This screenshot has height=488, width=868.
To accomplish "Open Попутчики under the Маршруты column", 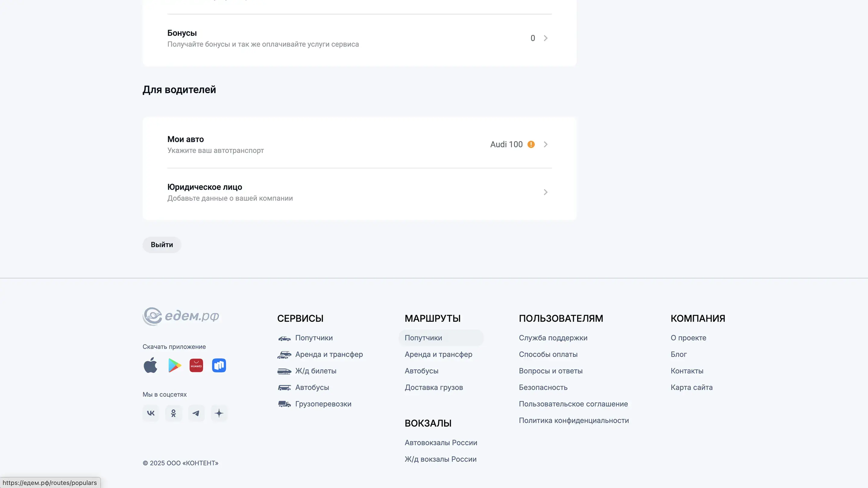I will (423, 338).
